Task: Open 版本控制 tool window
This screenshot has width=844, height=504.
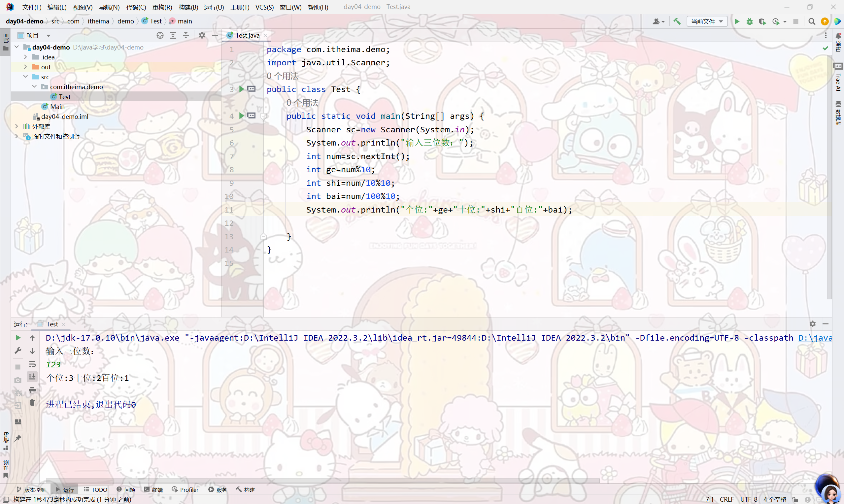Action: coord(31,489)
